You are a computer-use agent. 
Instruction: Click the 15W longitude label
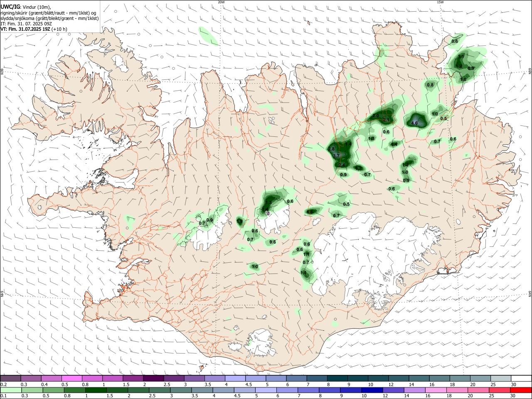pyautogui.click(x=440, y=2)
